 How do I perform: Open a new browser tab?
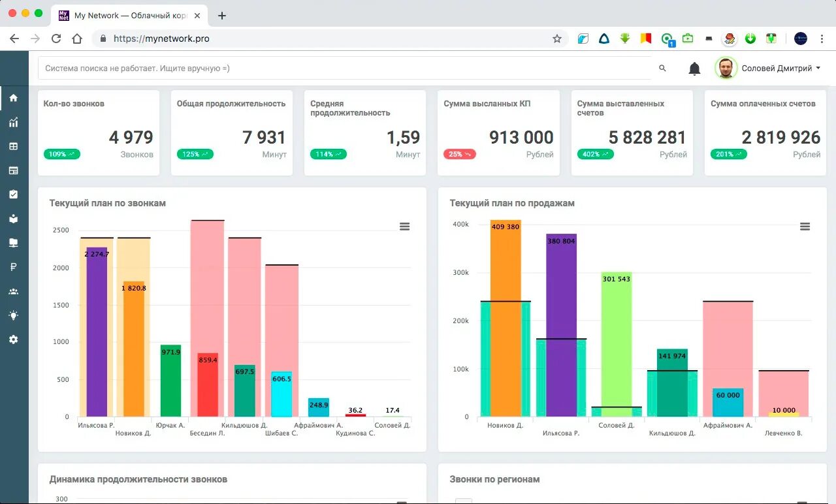coord(222,16)
